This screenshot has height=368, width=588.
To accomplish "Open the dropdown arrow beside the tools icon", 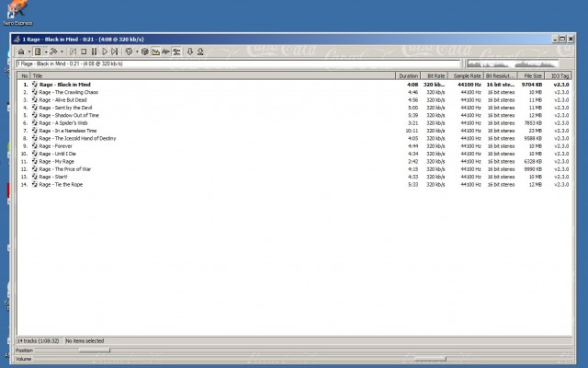I will coord(62,52).
